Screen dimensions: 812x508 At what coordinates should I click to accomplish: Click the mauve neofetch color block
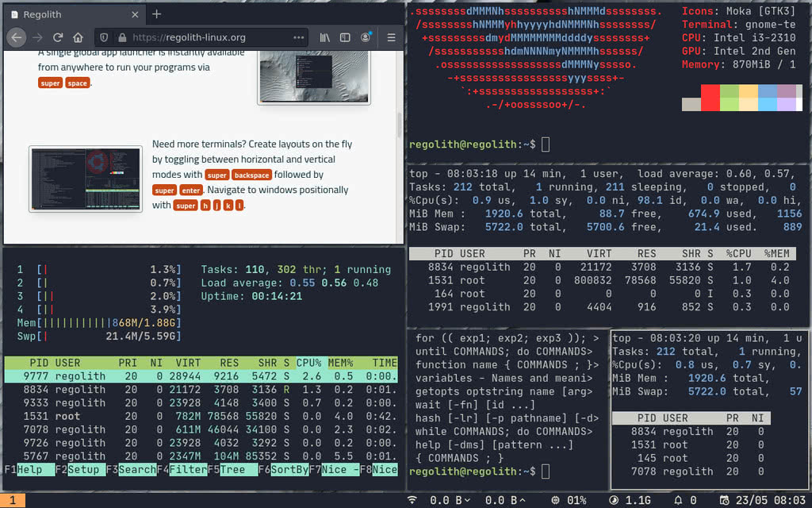click(787, 98)
